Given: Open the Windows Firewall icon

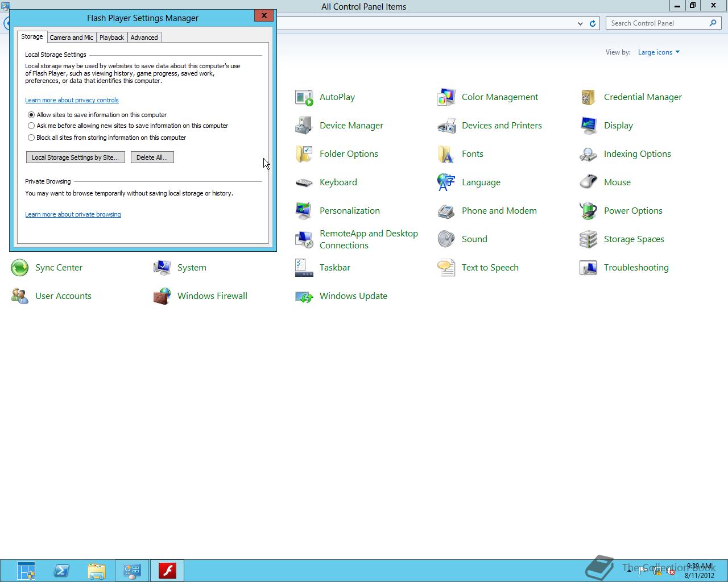Looking at the screenshot, I should tap(162, 296).
